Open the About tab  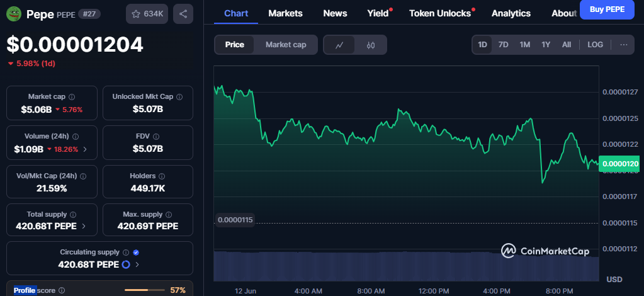(x=564, y=13)
